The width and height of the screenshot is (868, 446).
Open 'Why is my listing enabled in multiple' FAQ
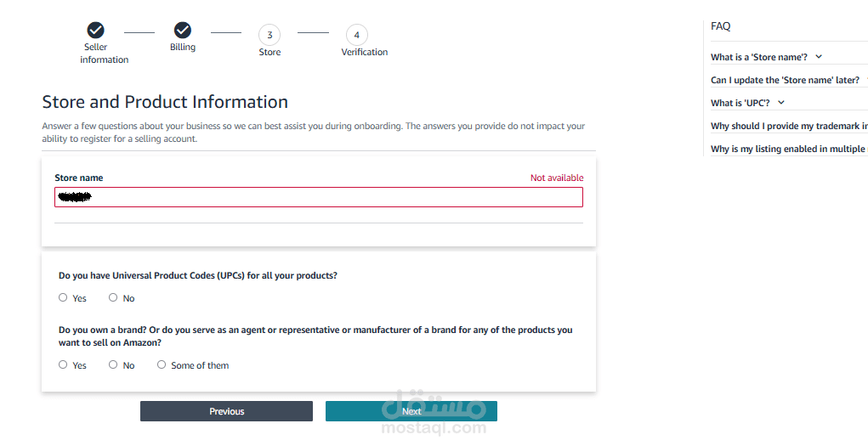click(788, 149)
